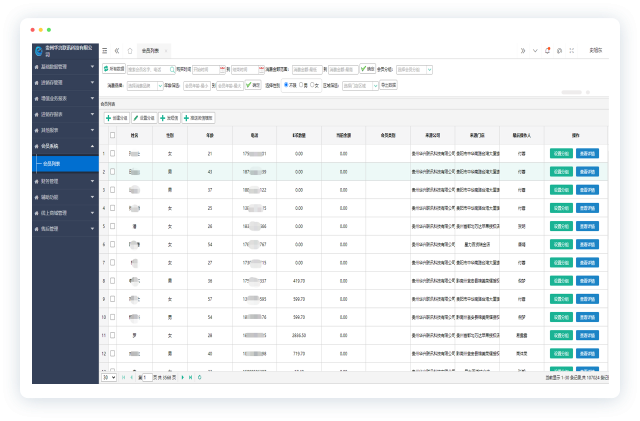This screenshot has height=421, width=640.
Task: Toggle the sidebar menu hamburger icon
Action: [105, 51]
